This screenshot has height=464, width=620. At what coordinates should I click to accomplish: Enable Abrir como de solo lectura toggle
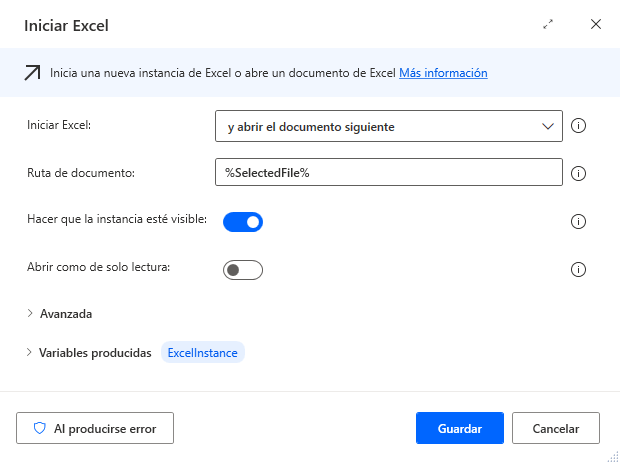click(243, 270)
